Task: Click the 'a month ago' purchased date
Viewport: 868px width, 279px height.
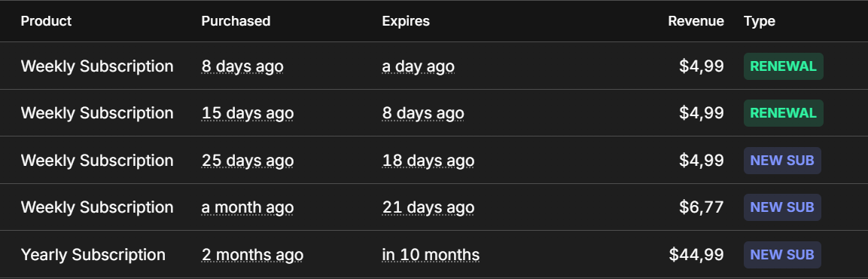Action: click(248, 207)
